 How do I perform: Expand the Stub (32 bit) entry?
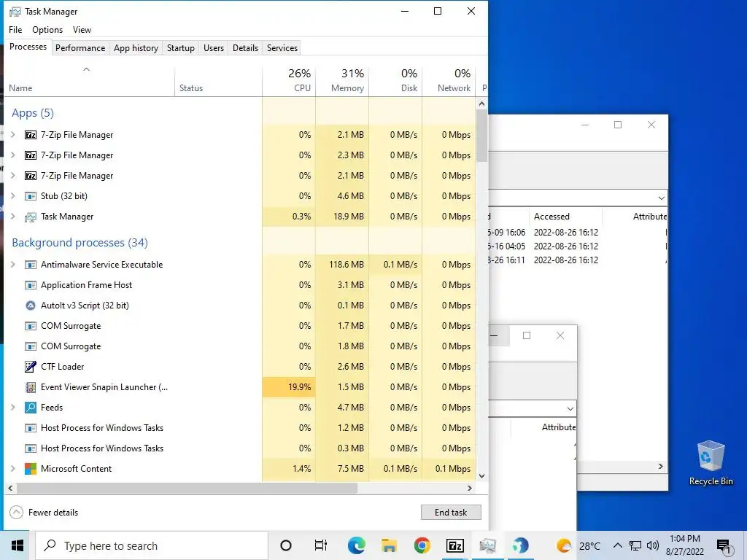coord(13,196)
